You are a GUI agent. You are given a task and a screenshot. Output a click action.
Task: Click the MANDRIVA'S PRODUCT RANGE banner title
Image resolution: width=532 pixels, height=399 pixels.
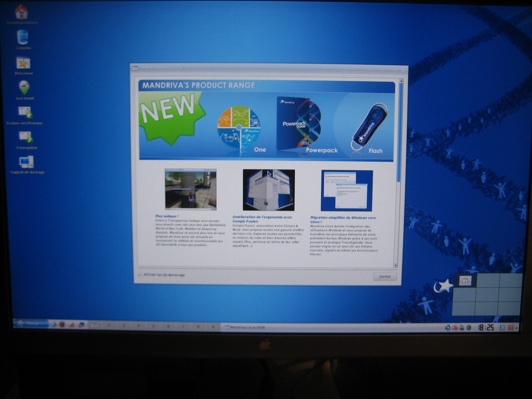pyautogui.click(x=199, y=85)
